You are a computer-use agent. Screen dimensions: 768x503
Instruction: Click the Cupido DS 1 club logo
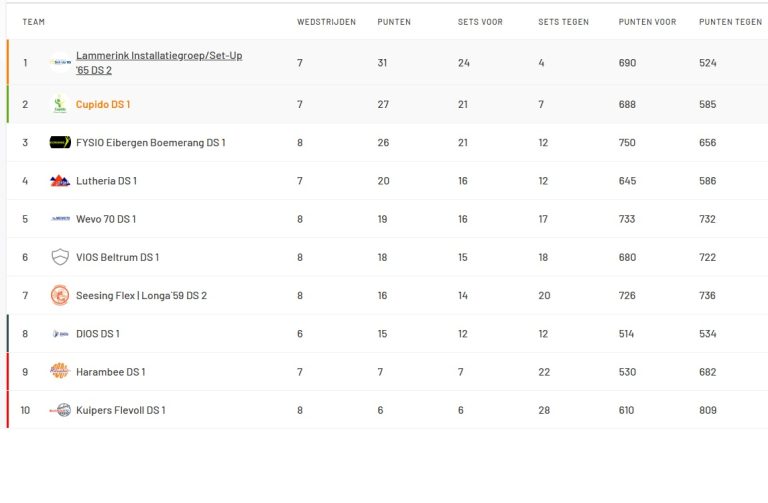tap(60, 104)
